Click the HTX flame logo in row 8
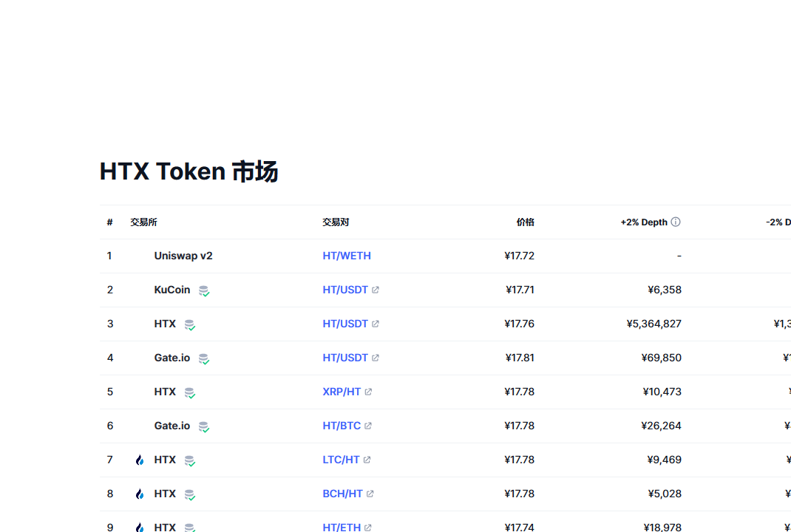This screenshot has width=791, height=532. (140, 494)
